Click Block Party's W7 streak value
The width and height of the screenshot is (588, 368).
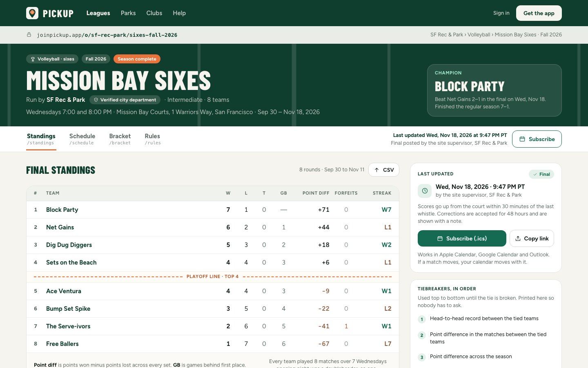pos(386,210)
